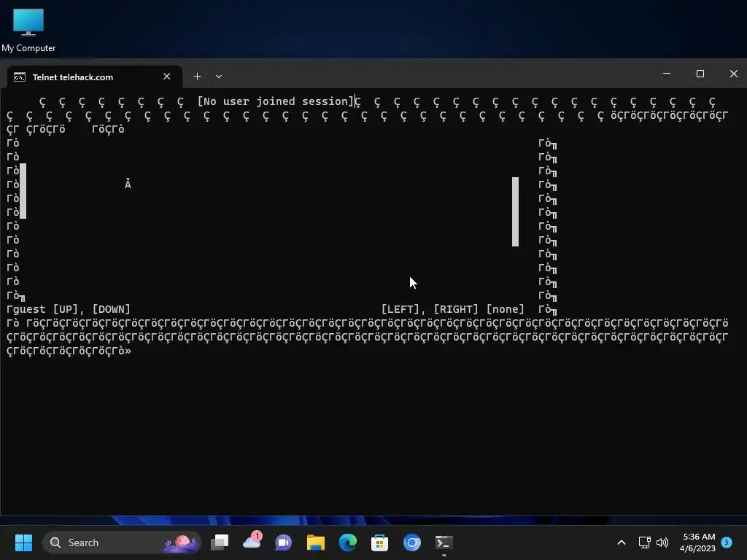Expand the terminal profile dropdown
This screenshot has width=747, height=560.
(219, 76)
